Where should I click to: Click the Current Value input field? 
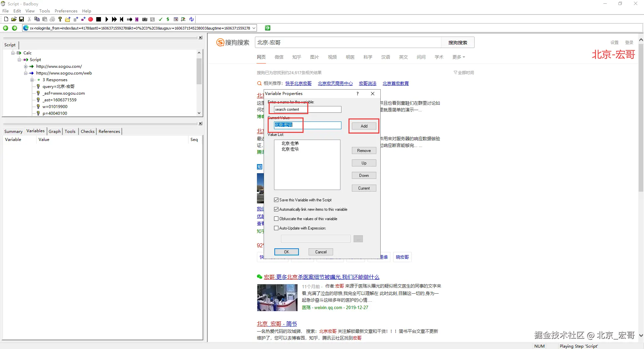[x=308, y=125]
